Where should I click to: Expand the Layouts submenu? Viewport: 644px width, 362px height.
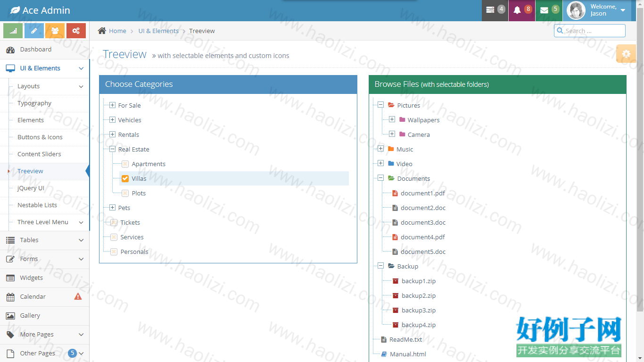point(45,86)
